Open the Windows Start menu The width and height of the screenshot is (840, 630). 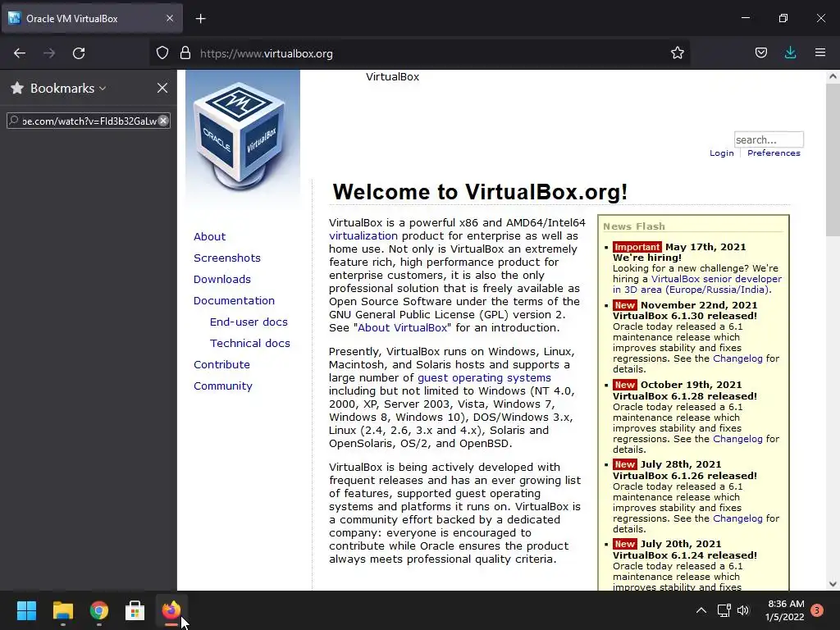click(26, 610)
